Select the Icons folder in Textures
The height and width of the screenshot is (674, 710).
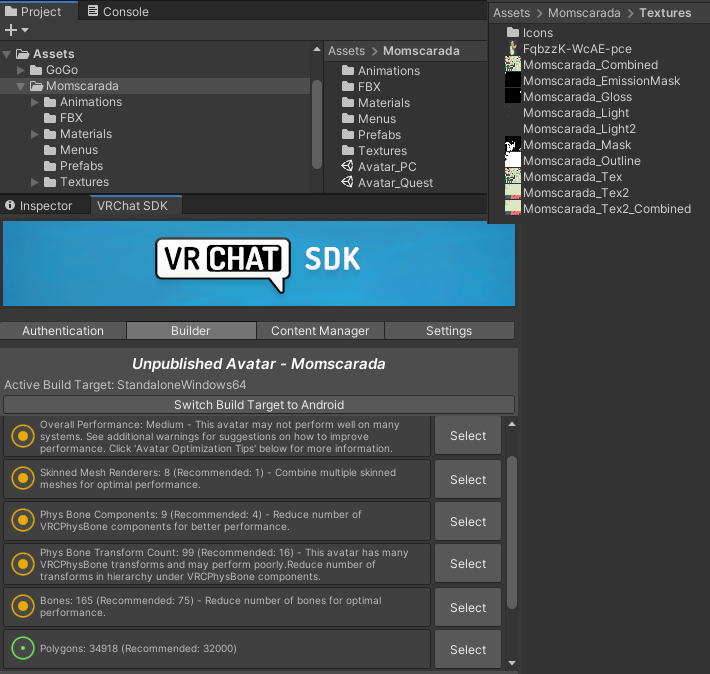pos(530,33)
